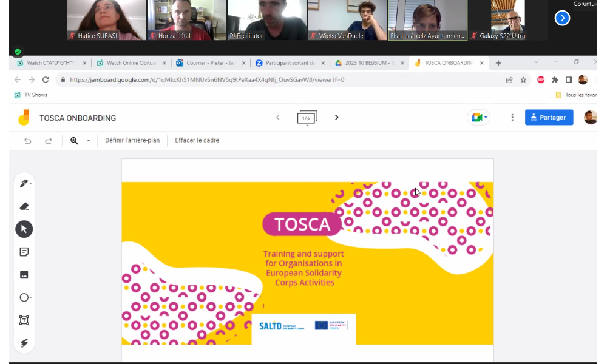Screen dimensions: 607x364
Task: Open the TV Shows bookmark folder
Action: (30, 95)
